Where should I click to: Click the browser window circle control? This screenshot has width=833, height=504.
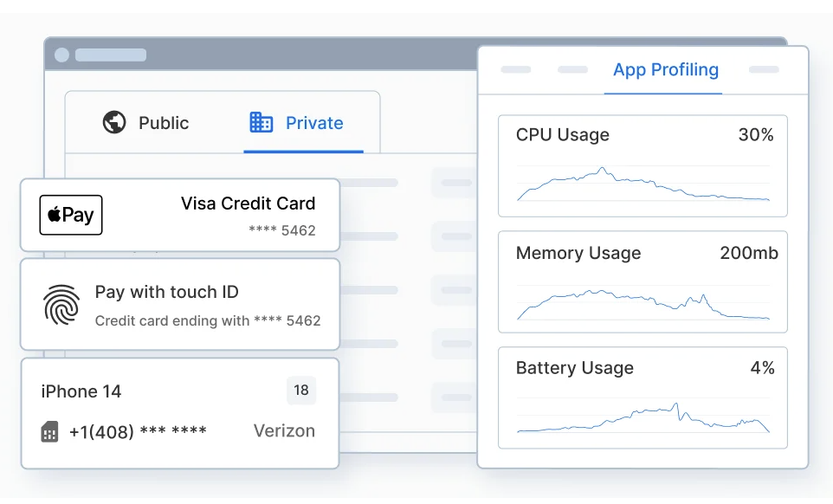click(x=61, y=54)
